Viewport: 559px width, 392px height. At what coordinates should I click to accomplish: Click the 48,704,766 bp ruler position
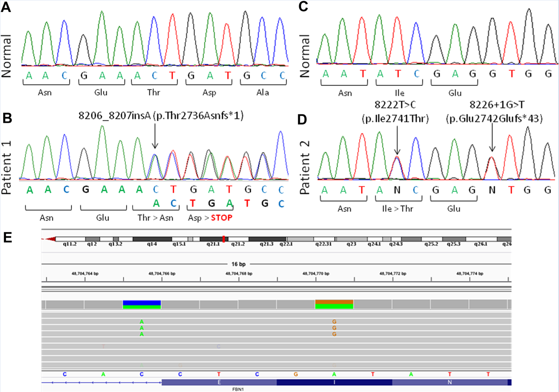162,273
